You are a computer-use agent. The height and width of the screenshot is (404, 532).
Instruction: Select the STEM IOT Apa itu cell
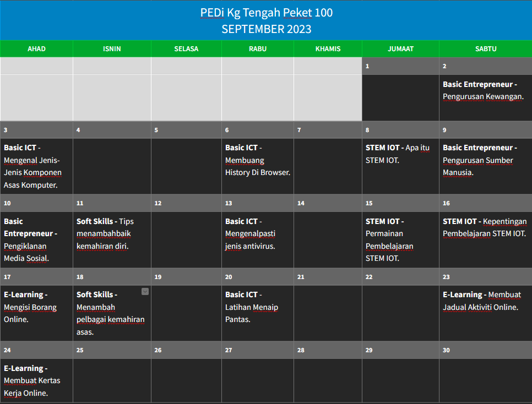click(x=401, y=166)
